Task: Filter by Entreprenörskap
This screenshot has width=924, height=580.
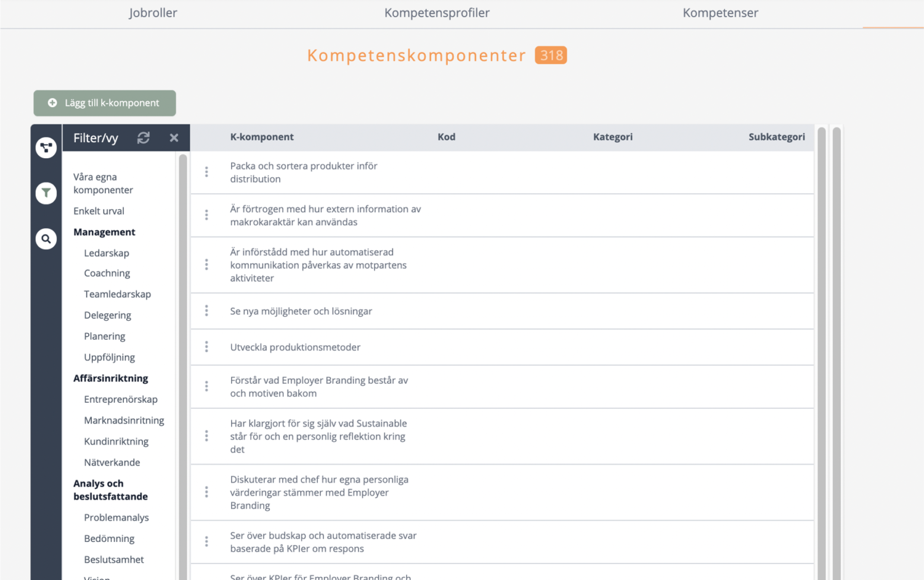Action: pos(121,399)
